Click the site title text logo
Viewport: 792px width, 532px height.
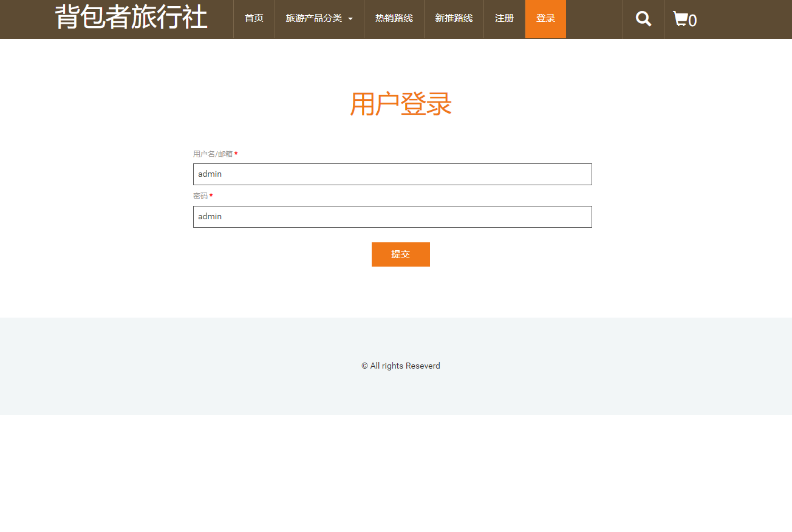pos(130,18)
